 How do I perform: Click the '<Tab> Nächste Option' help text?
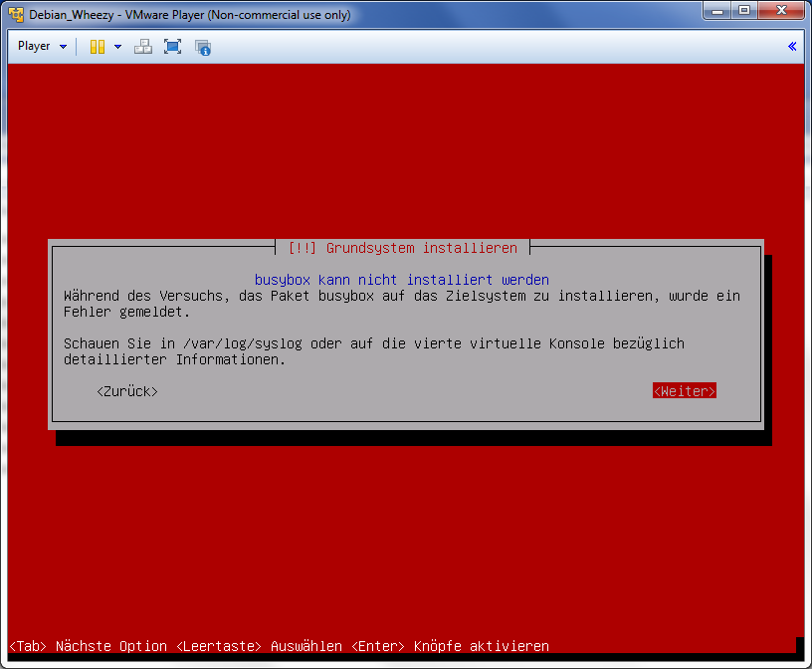click(88, 646)
